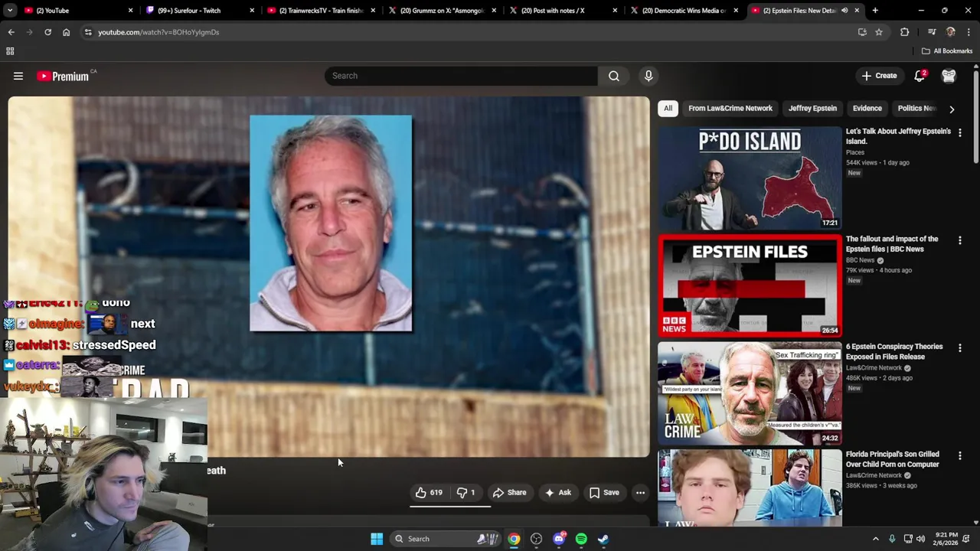Open options for 6 Epstein Conspiracy video
The width and height of the screenshot is (980, 551).
[x=960, y=348]
